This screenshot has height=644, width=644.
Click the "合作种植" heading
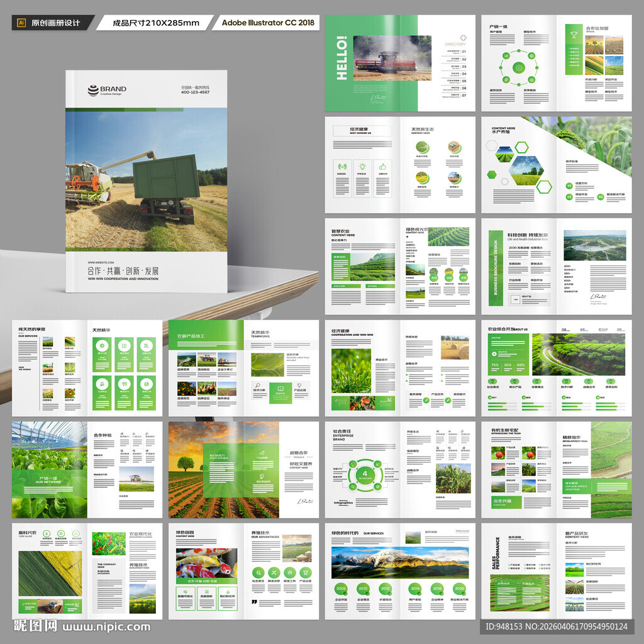[x=103, y=435]
